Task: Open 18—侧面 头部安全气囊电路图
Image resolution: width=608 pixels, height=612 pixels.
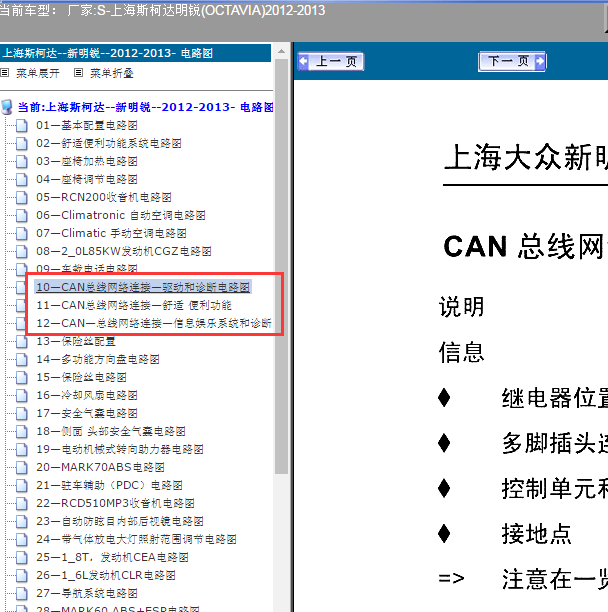Action: [x=110, y=431]
